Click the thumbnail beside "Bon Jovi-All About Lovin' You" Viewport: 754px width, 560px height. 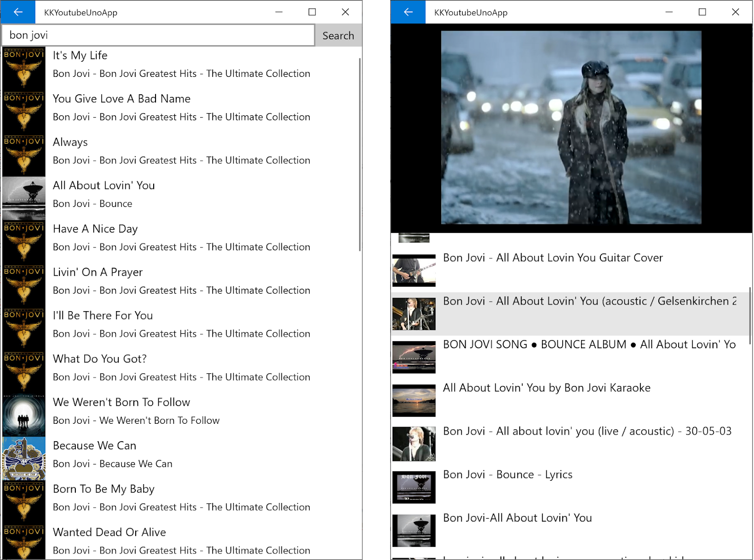tap(414, 531)
